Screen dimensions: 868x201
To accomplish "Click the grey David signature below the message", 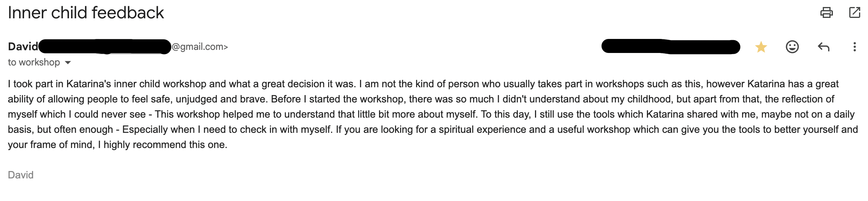I will click(21, 175).
